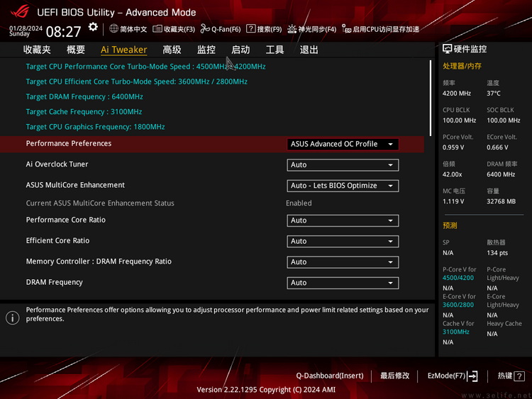
Task: Open Q-Dashboard(Insert)
Action: point(330,376)
